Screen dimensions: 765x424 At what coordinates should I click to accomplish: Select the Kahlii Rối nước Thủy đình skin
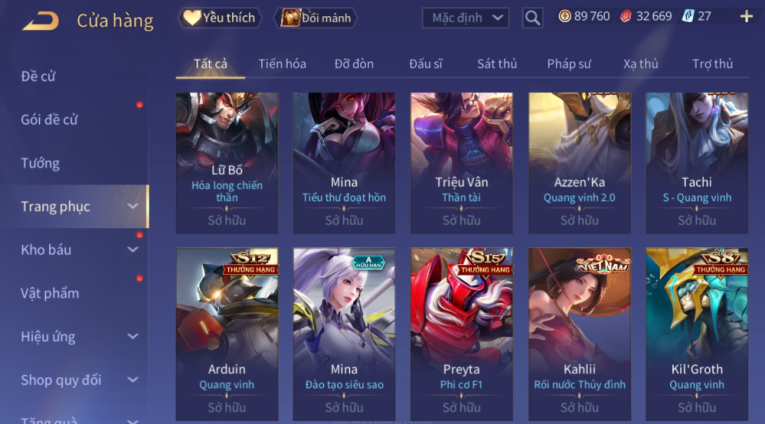pos(580,334)
